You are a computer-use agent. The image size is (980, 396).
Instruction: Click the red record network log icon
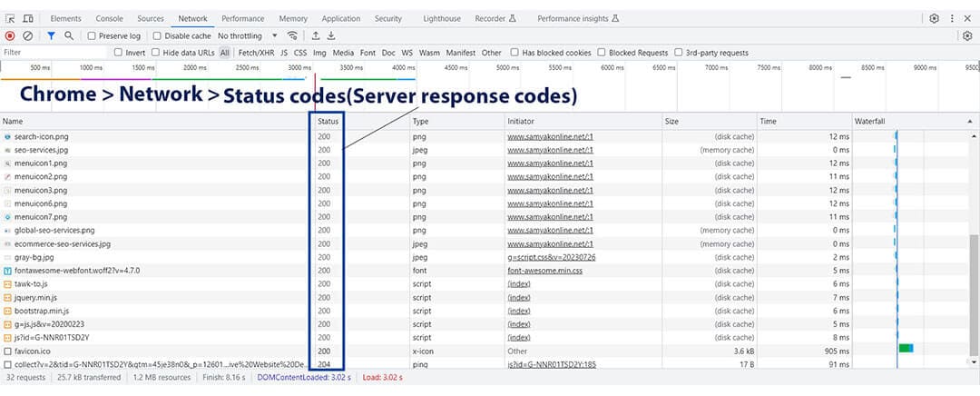10,36
